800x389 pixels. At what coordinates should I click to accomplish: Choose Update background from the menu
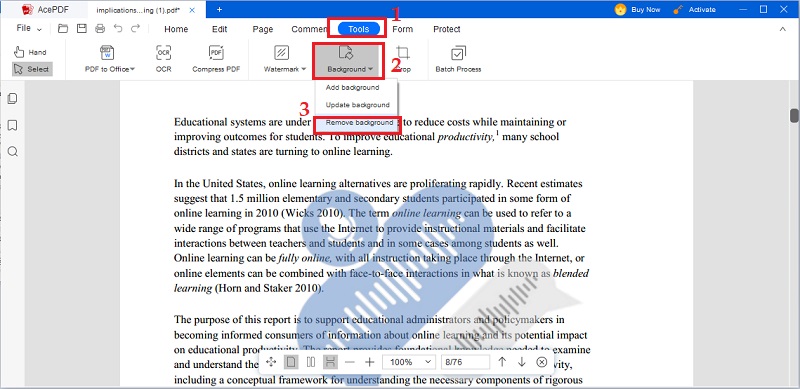point(358,105)
